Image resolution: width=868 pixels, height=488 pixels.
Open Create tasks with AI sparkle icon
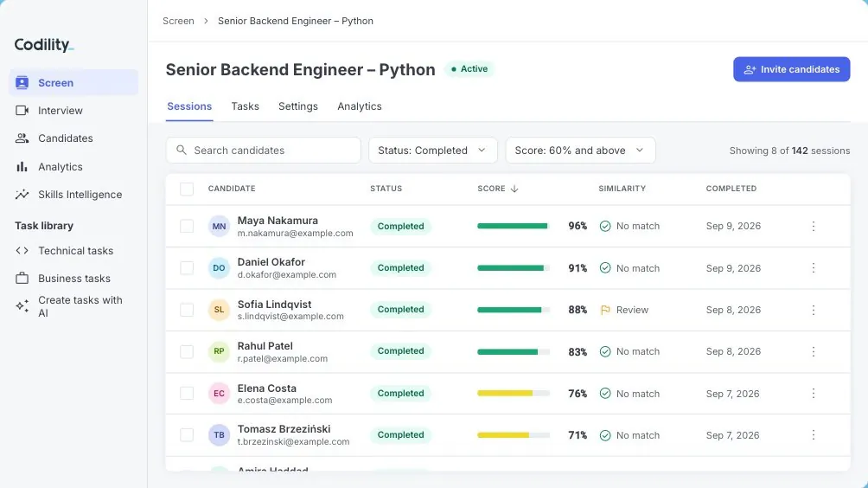(22, 305)
